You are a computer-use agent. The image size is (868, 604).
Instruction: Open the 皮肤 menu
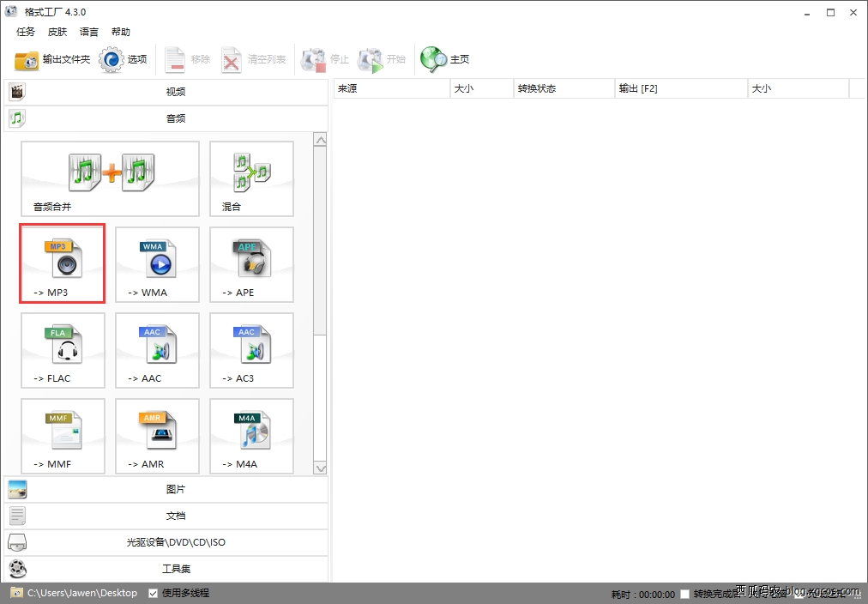click(x=57, y=32)
